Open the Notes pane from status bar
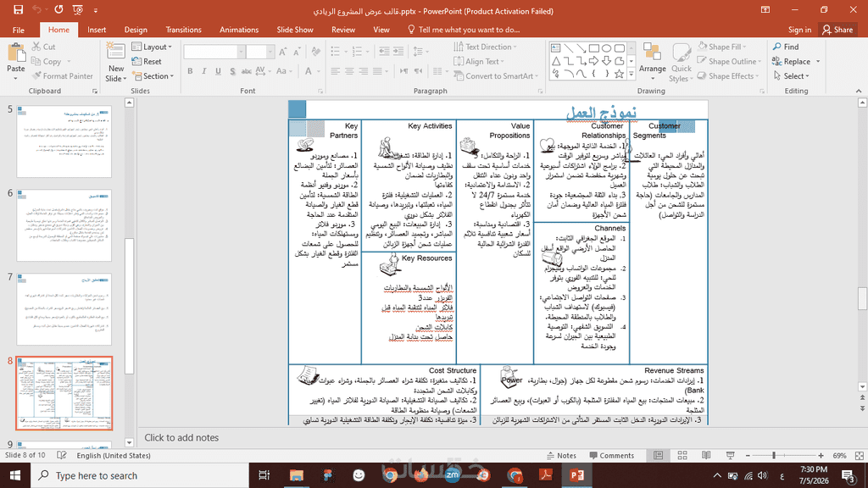Screen dimensions: 868x488 pos(561,455)
